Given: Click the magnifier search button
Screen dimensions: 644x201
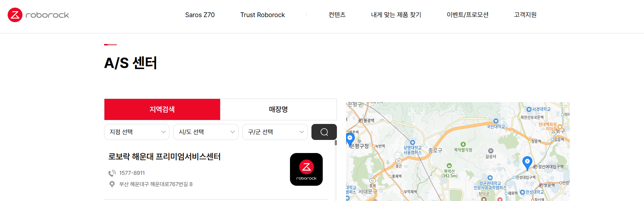Looking at the screenshot, I should (324, 132).
